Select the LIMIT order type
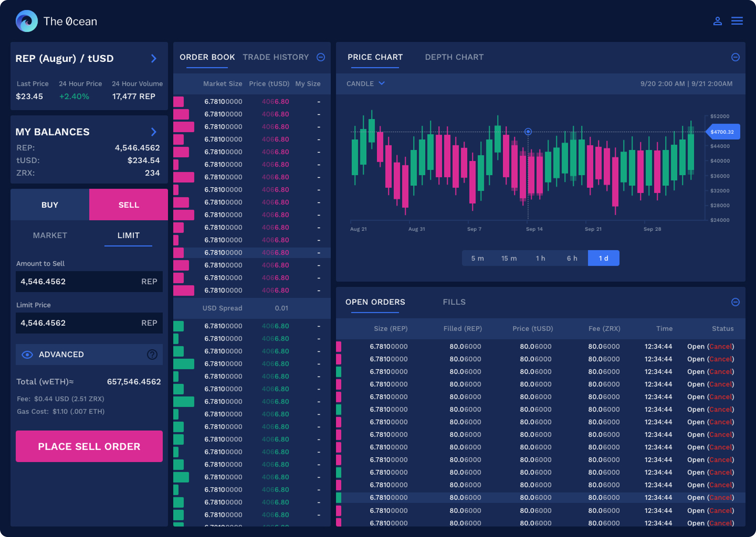This screenshot has height=537, width=756. [128, 235]
